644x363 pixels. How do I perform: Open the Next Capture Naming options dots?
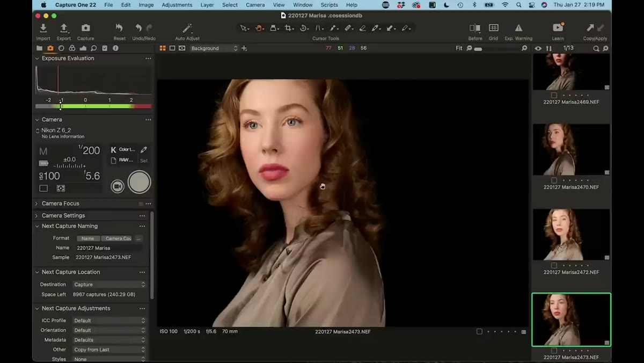tap(142, 226)
